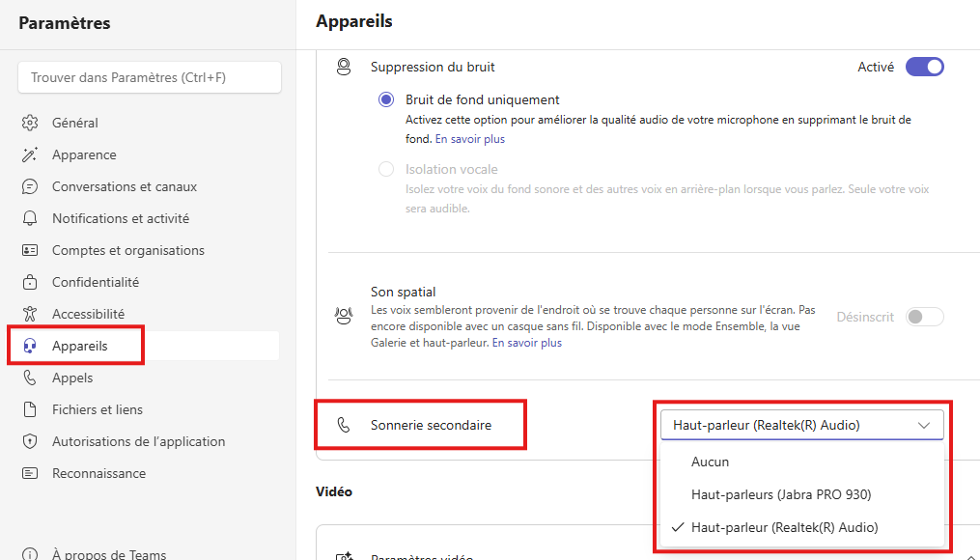Collapse the Sonnerie secondaire dropdown

tap(801, 425)
